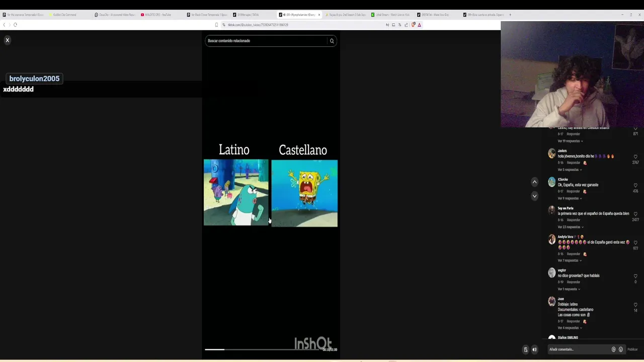Click the sticker icon beside IClarcko's Responder
644x362 pixels.
click(585, 192)
